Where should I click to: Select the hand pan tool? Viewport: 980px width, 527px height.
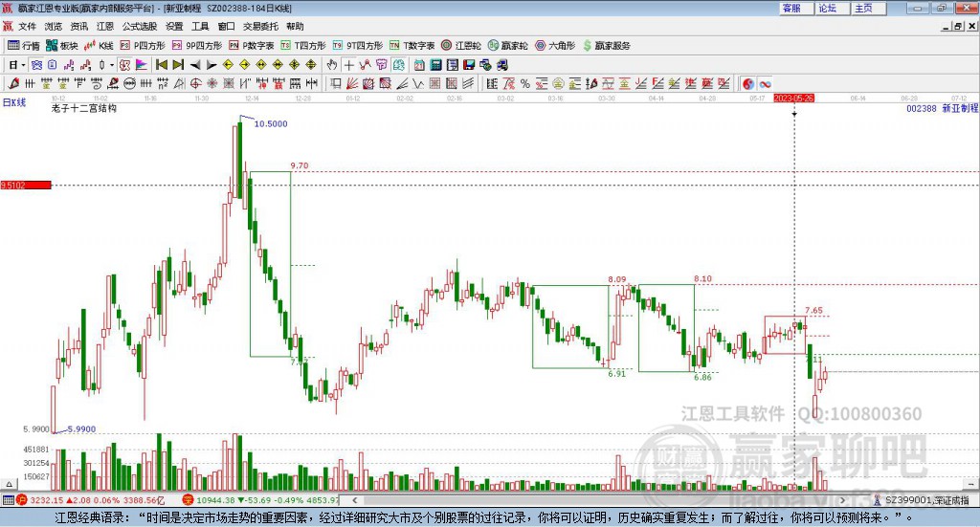332,65
